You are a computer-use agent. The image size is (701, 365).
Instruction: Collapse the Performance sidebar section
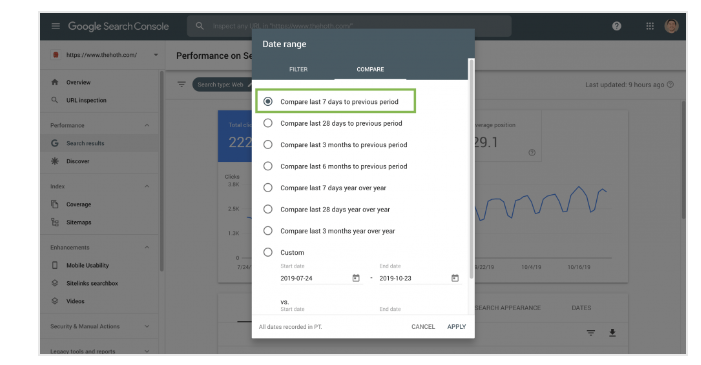[147, 125]
